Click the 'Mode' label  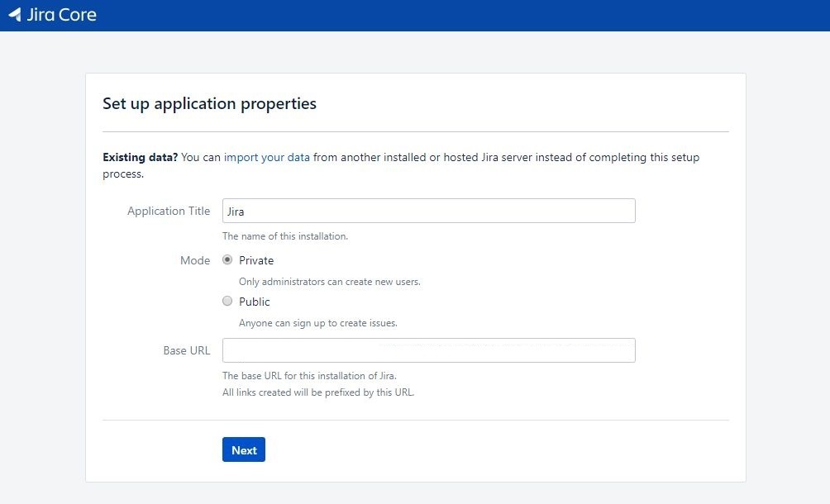point(195,260)
